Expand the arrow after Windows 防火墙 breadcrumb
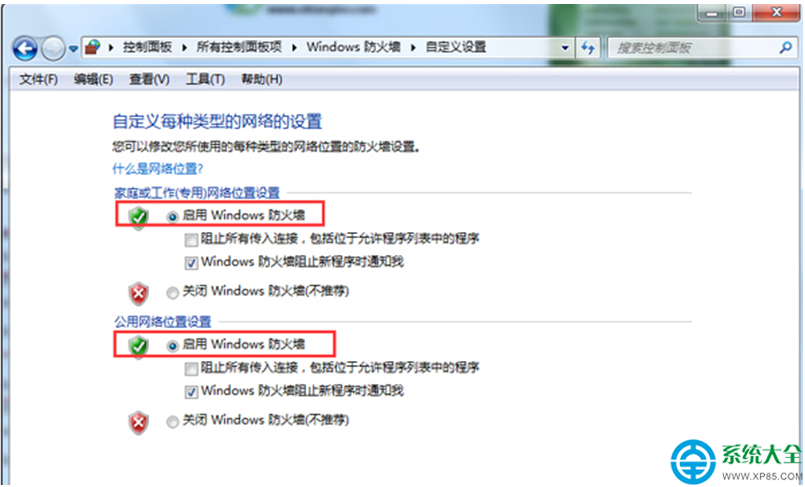The height and width of the screenshot is (487, 805). (413, 48)
